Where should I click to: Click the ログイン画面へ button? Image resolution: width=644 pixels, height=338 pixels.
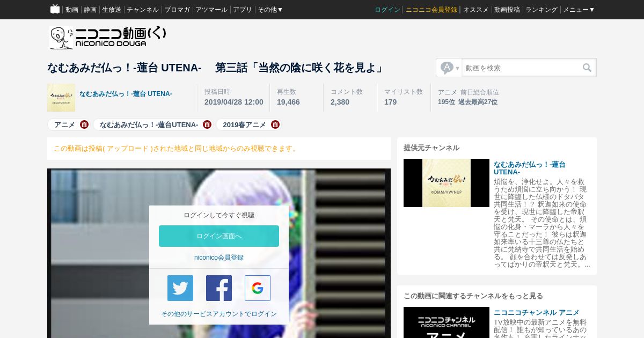click(x=219, y=236)
